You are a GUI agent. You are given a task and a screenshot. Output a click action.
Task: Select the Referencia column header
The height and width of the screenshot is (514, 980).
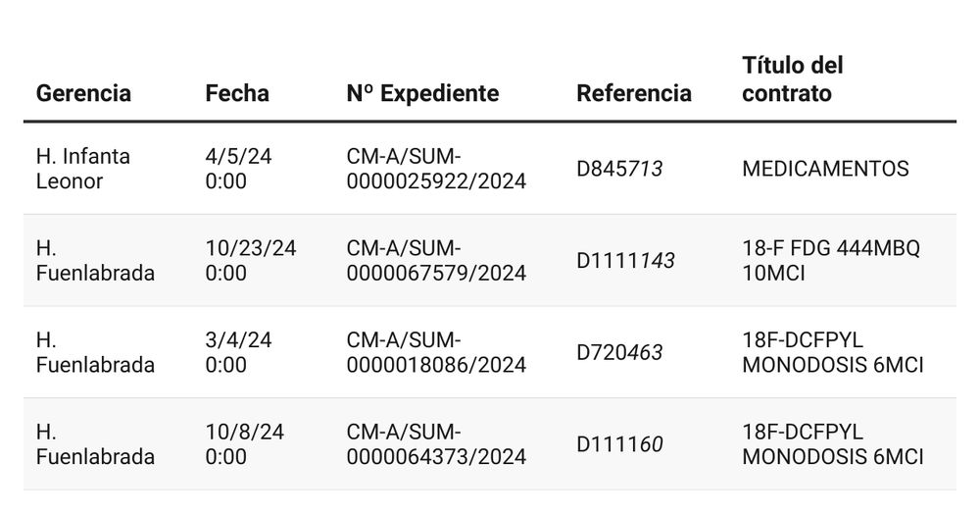pyautogui.click(x=634, y=93)
